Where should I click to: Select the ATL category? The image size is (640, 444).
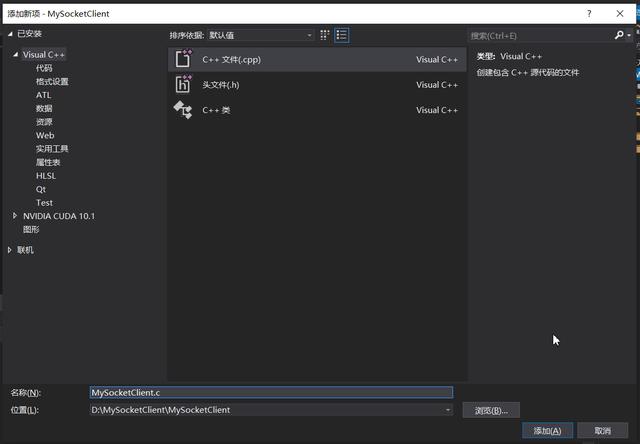tap(43, 95)
